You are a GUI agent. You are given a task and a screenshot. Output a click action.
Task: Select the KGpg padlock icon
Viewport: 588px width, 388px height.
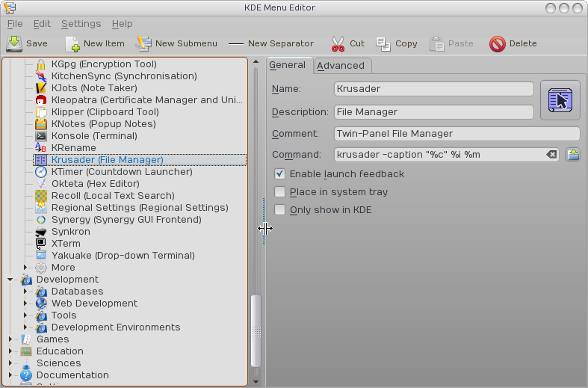coord(41,64)
